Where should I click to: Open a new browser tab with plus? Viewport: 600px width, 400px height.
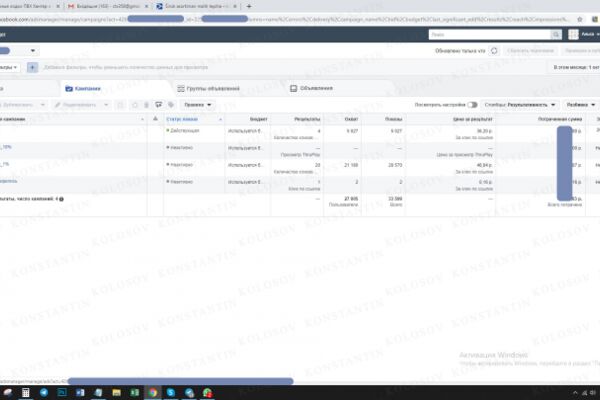[249, 6]
